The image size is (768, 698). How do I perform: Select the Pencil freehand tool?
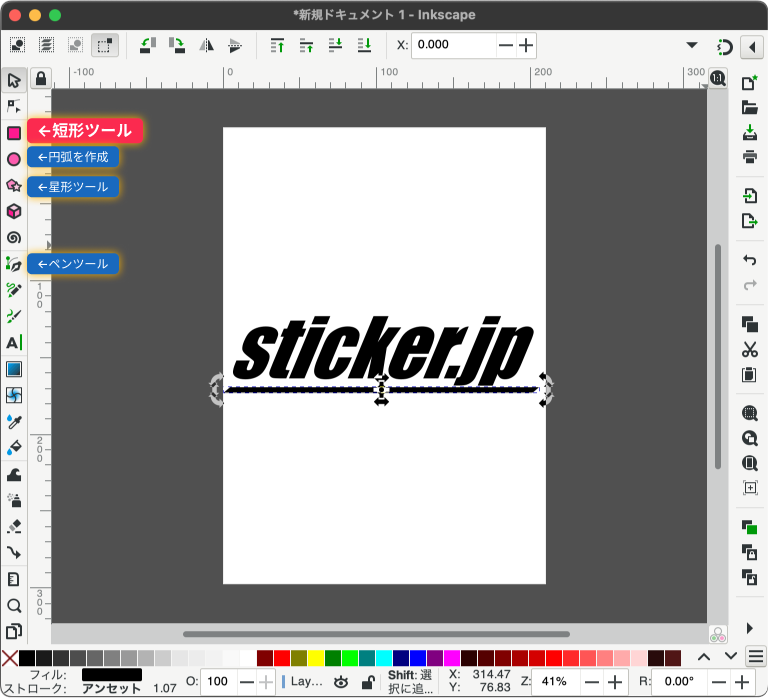14,290
